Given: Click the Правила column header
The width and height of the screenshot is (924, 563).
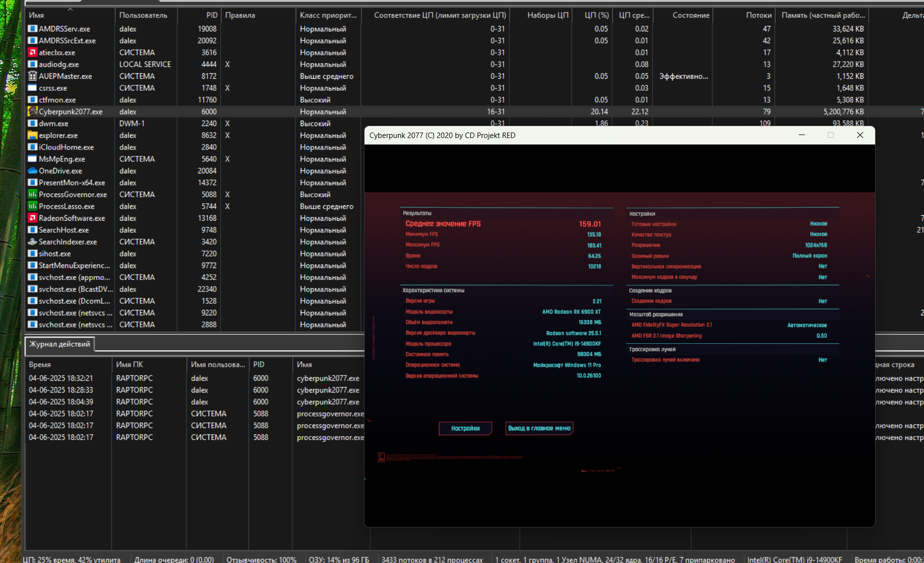Looking at the screenshot, I should (x=258, y=15).
